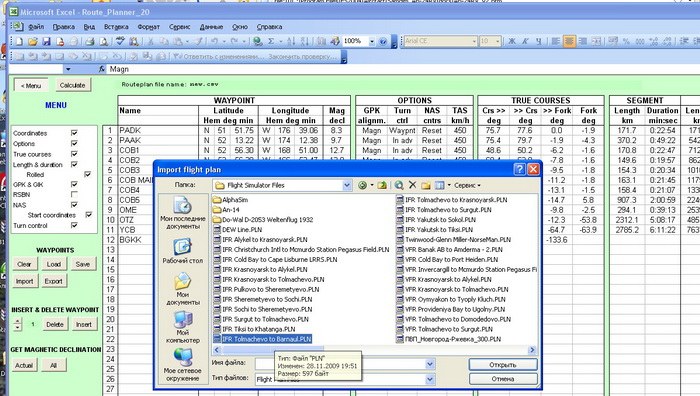The image size is (700, 396).
Task: Open the Arial CE font dropdown
Action: [x=474, y=41]
